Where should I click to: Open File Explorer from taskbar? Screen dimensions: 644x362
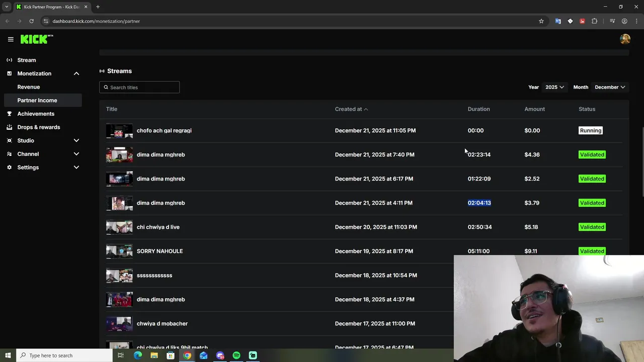(154, 355)
